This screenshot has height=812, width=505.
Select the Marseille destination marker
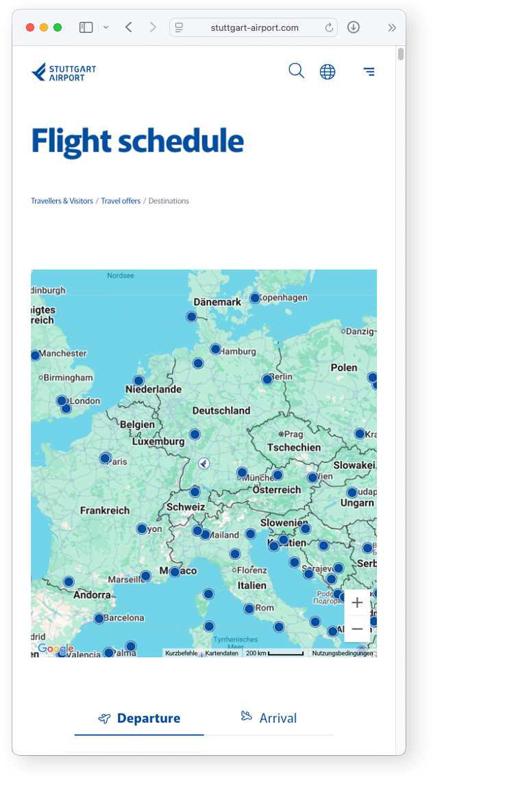pos(146,576)
